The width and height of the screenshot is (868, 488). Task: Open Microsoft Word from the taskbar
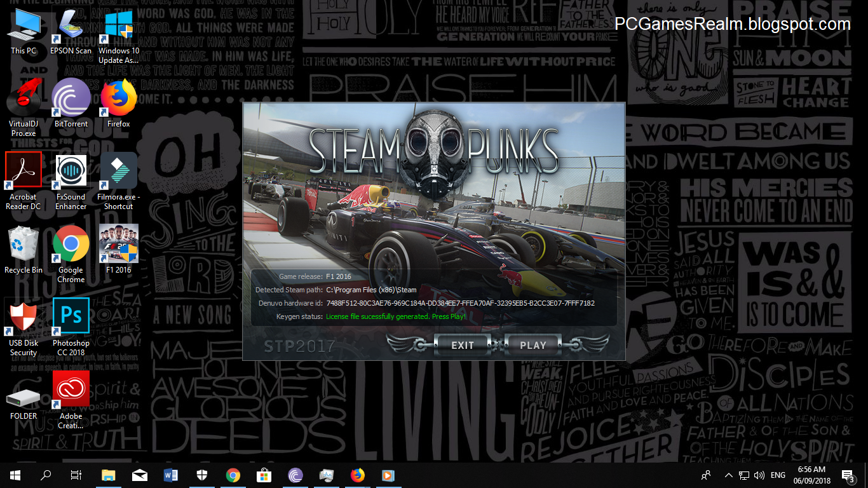[x=171, y=475]
